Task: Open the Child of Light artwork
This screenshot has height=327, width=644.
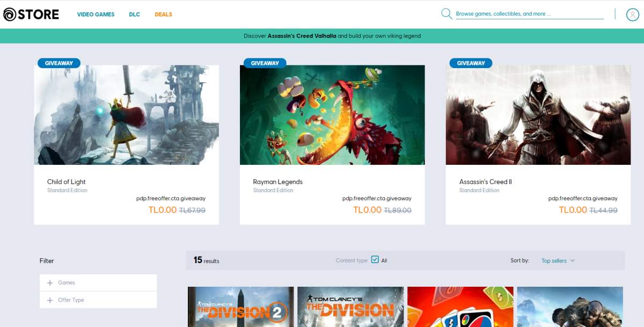Action: (126, 115)
